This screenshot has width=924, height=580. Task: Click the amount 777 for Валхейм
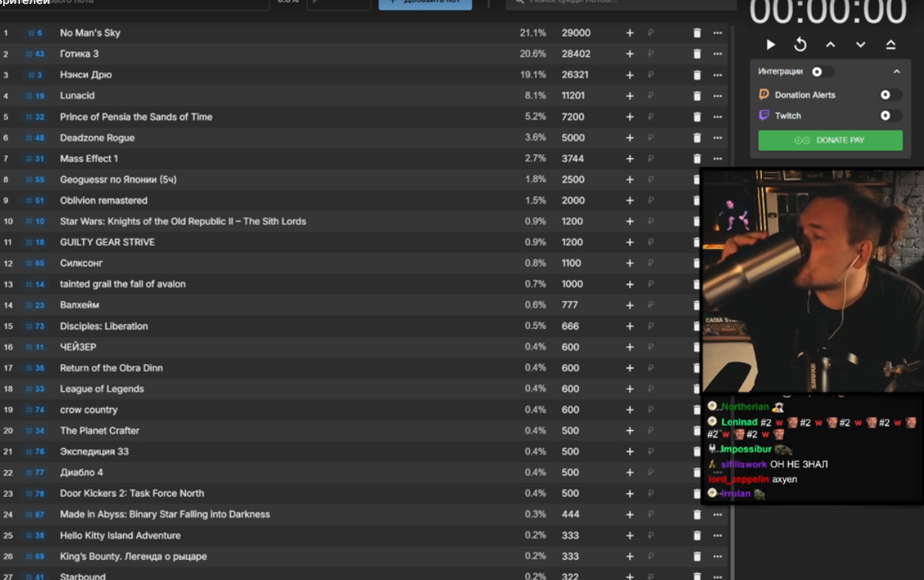coord(570,305)
